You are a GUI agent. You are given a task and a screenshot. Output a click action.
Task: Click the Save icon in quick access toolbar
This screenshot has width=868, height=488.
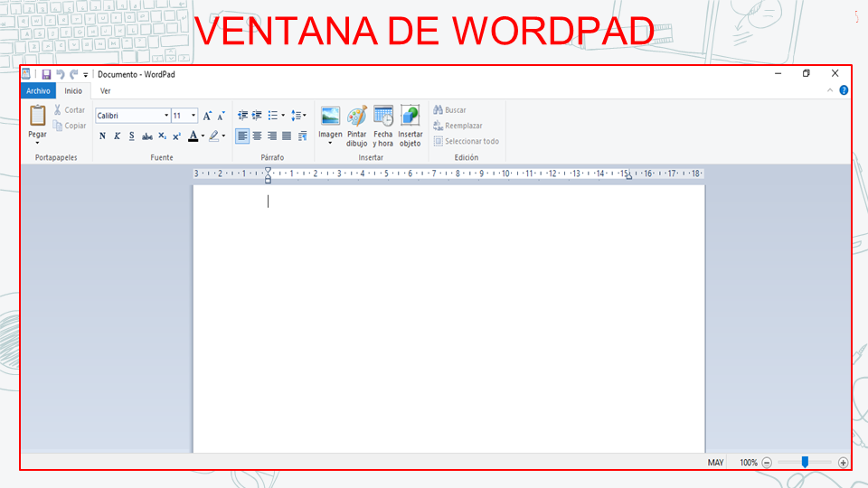(x=46, y=74)
